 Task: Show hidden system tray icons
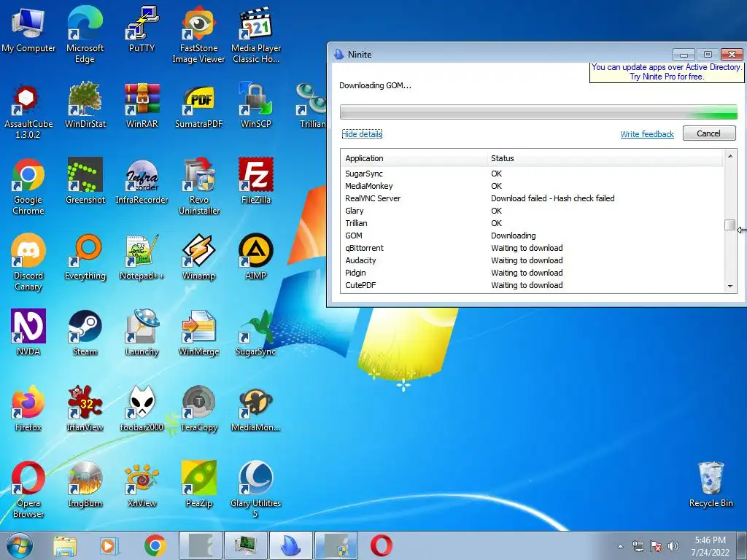click(x=620, y=546)
